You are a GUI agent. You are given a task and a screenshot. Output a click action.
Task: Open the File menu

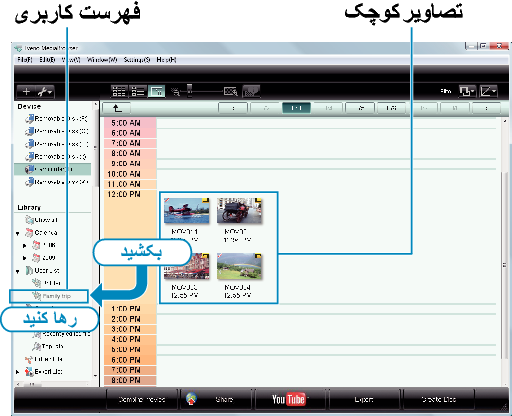click(24, 60)
